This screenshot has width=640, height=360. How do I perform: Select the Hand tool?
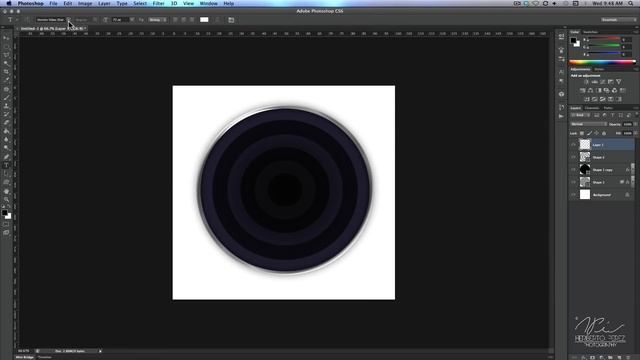tap(6, 191)
